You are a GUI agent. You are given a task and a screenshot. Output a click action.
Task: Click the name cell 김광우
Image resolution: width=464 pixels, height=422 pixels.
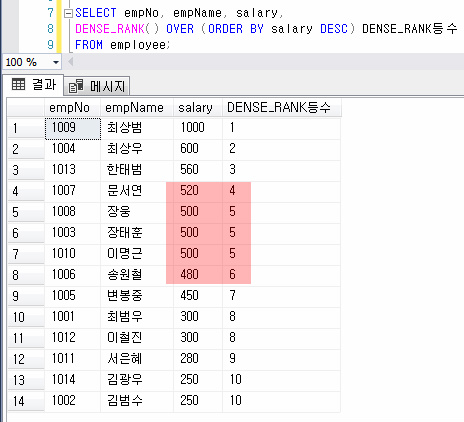click(x=137, y=380)
